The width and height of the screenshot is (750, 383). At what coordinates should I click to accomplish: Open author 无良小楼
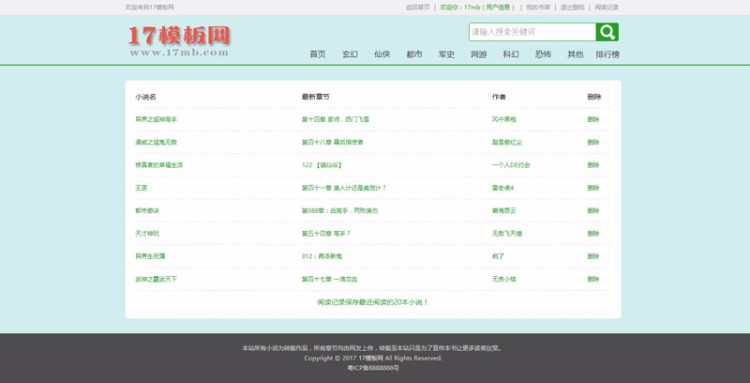pos(504,279)
